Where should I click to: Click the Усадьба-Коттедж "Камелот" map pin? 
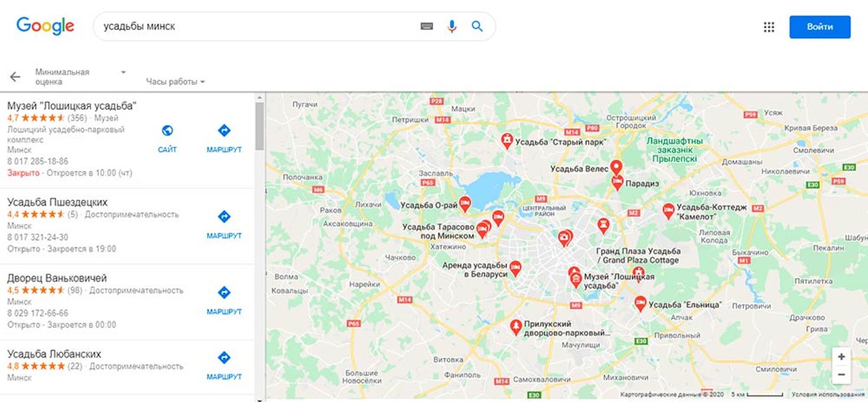(668, 211)
